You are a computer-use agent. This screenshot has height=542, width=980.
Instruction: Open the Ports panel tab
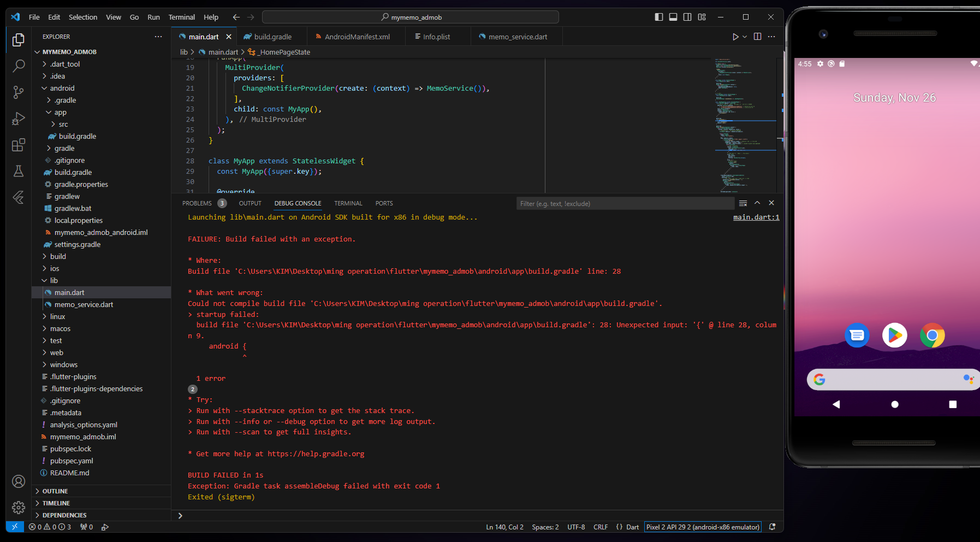click(384, 203)
